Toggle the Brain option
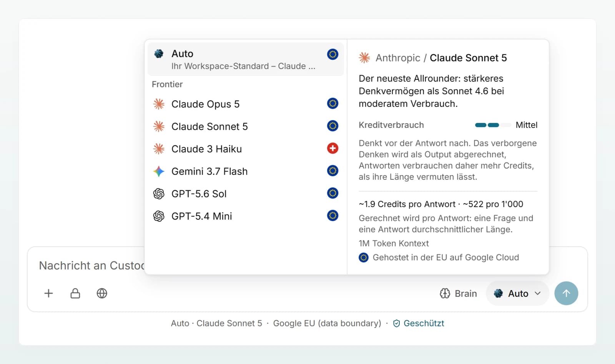This screenshot has height=364, width=615. 458,293
